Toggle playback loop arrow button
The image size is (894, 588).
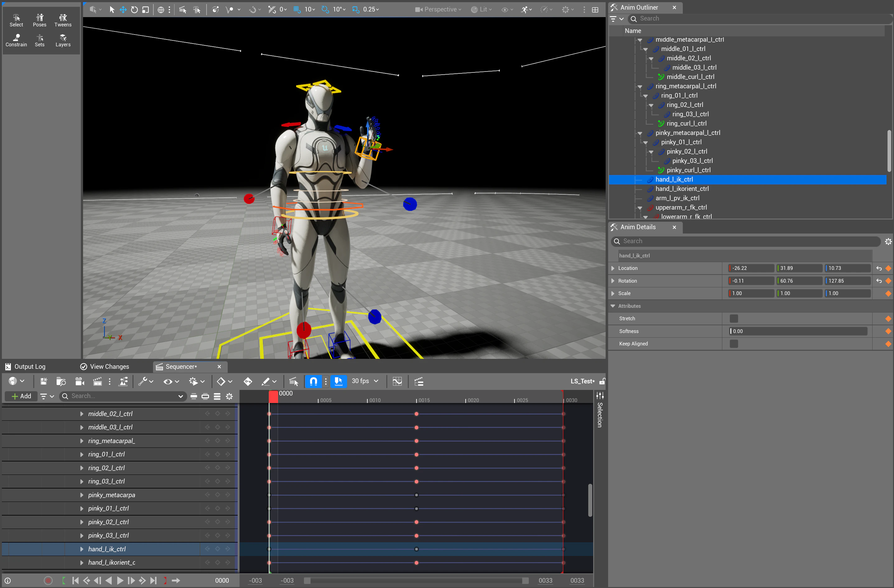176,581
